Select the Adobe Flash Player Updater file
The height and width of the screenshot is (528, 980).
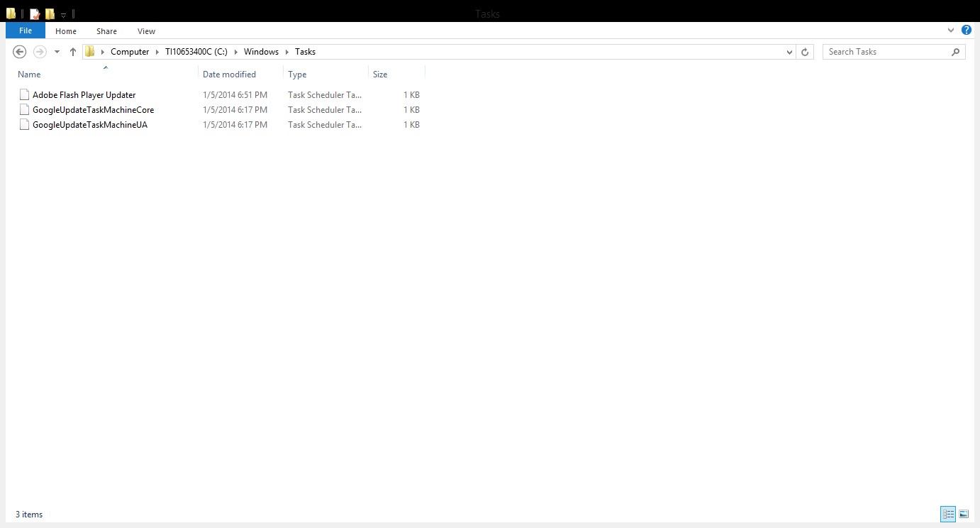pos(84,95)
